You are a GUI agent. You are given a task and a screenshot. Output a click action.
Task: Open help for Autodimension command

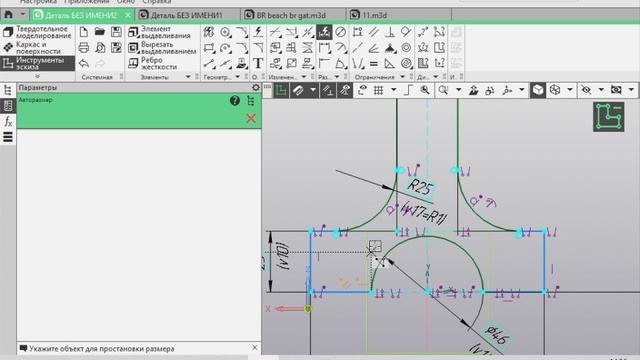(x=235, y=100)
